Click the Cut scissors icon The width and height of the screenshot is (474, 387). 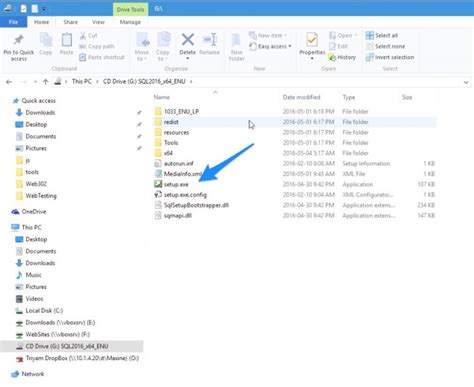pos(83,35)
